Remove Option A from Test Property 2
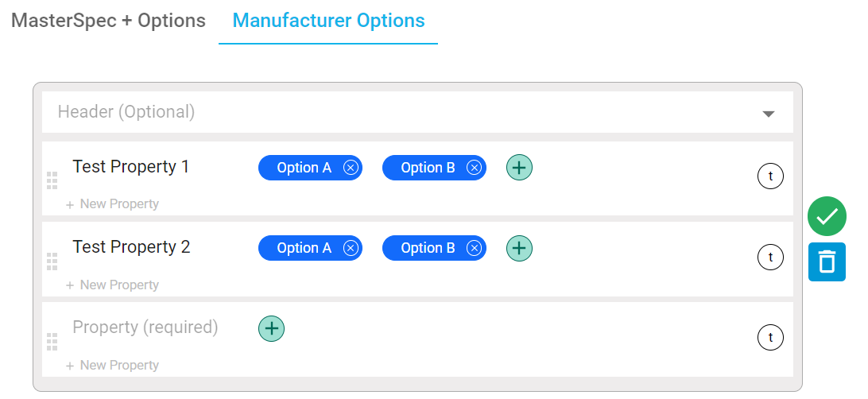Image resolution: width=868 pixels, height=399 pixels. [351, 248]
